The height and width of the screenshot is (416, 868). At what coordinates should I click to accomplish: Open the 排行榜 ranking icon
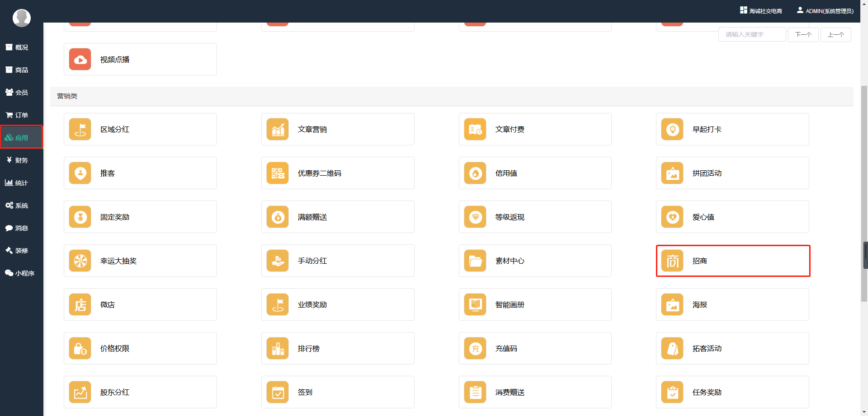(x=278, y=349)
